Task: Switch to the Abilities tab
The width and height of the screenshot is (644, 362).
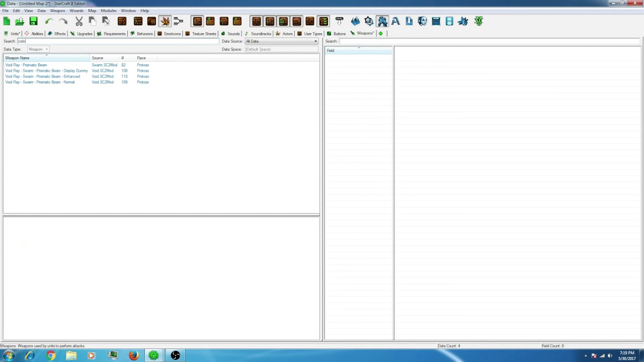Action: [34, 34]
